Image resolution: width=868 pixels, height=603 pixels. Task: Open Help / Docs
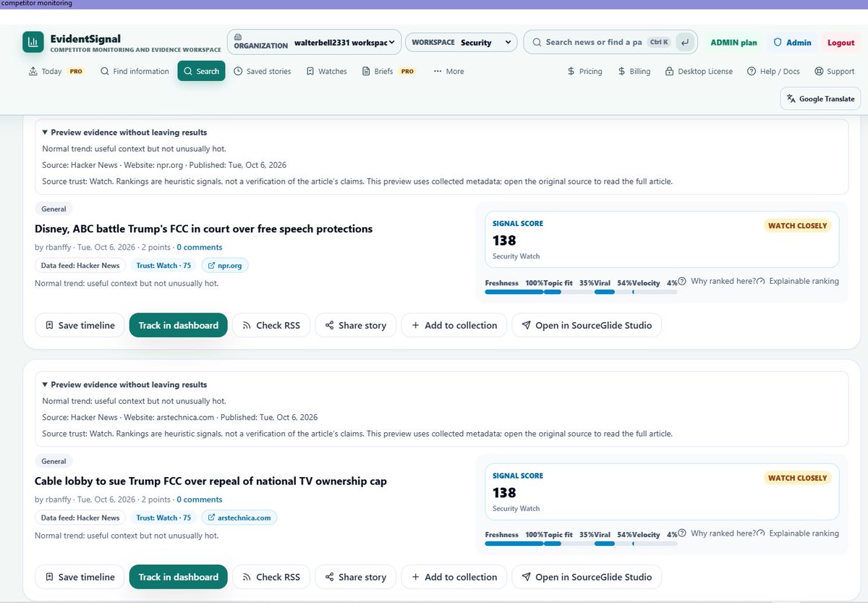[773, 72]
